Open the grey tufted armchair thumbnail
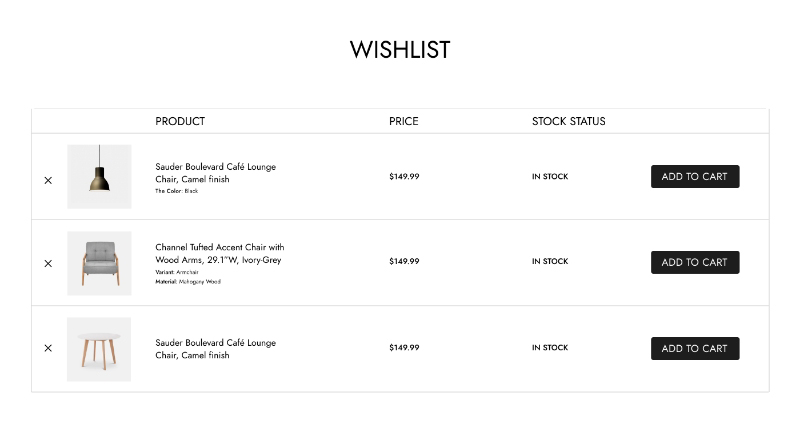 coord(99,263)
